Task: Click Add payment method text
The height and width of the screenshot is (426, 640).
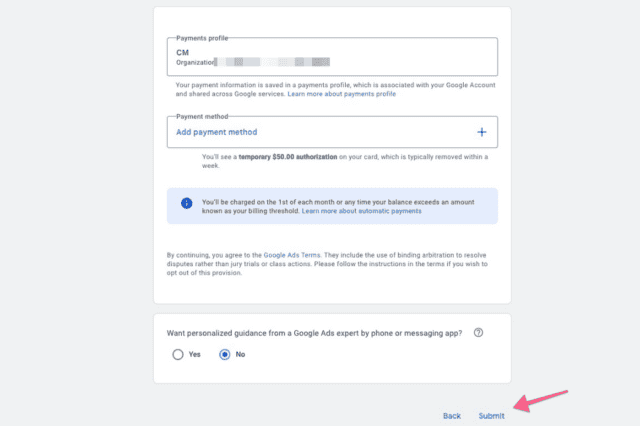Action: tap(217, 132)
